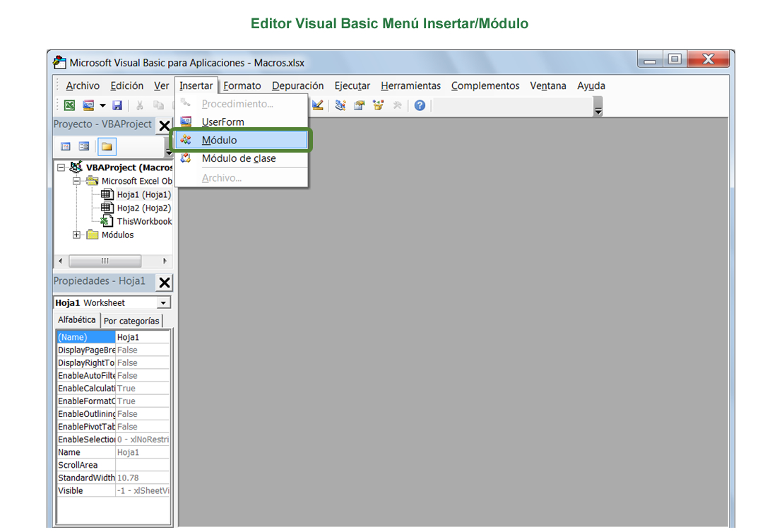
Task: Open Project Explorer from the toolbar icon
Action: coord(340,105)
